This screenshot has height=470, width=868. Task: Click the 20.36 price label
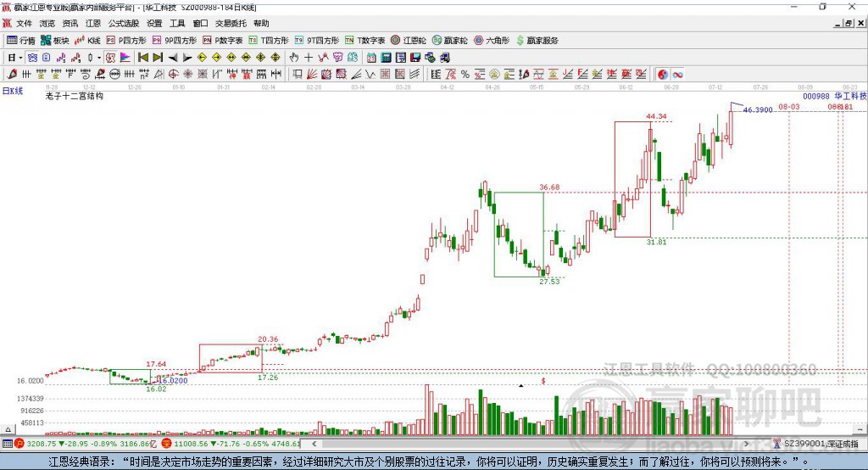click(268, 339)
